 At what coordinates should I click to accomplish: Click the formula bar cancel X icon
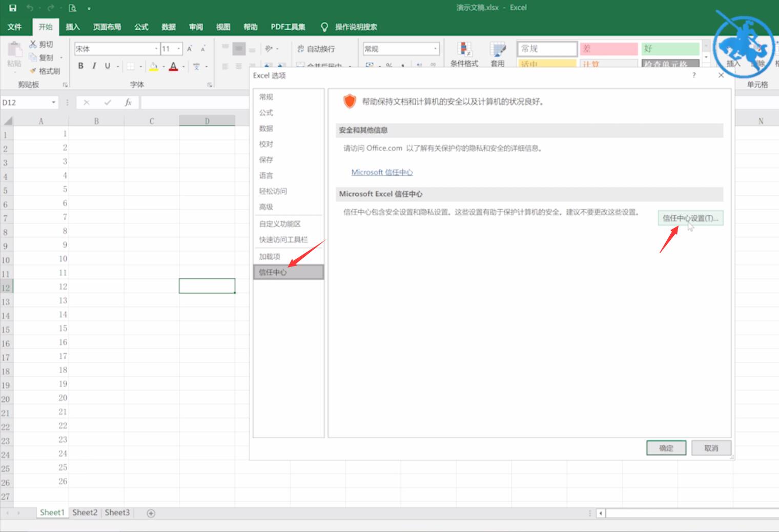point(87,103)
